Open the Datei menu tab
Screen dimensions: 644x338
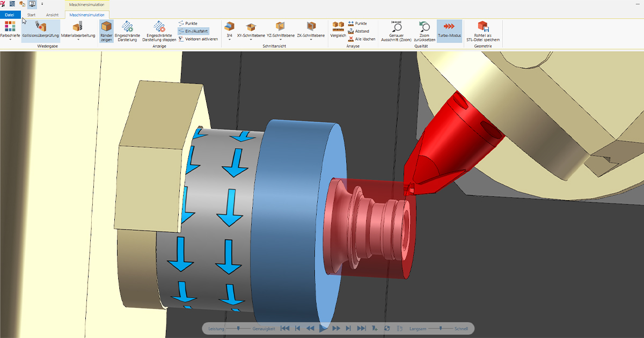coord(10,15)
